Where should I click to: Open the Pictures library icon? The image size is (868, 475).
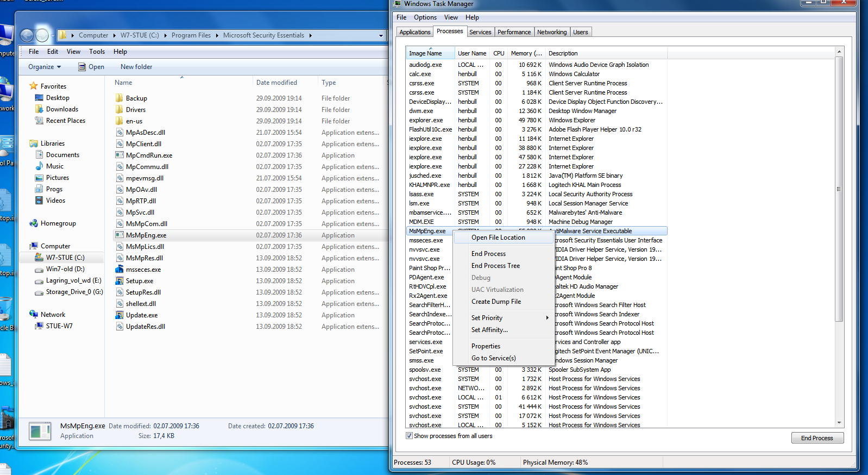coord(39,178)
